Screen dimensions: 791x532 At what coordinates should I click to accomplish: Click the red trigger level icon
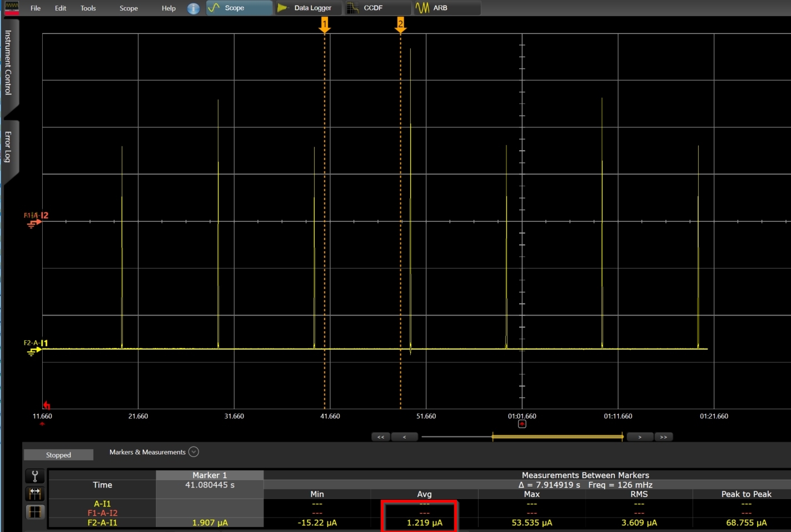tap(47, 405)
